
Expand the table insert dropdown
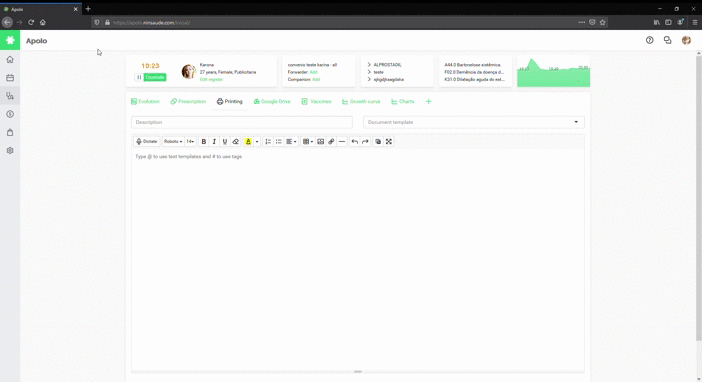[x=308, y=142]
